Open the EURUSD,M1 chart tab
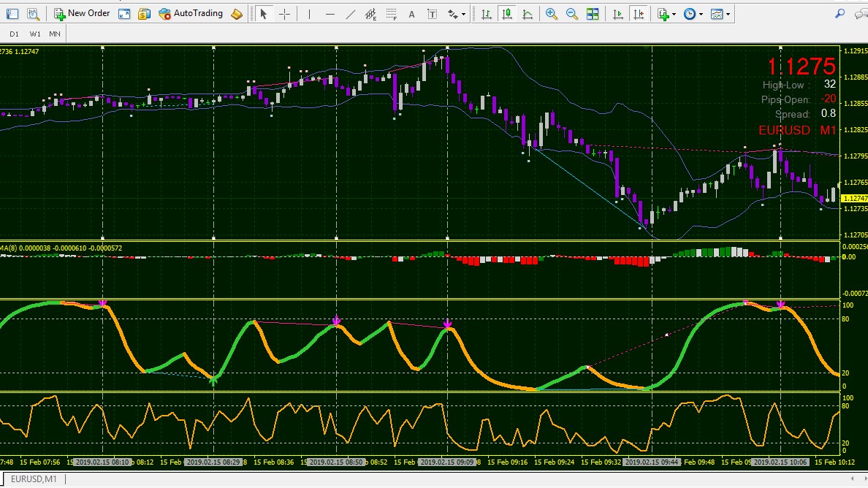This screenshot has height=488, width=868. (34, 479)
